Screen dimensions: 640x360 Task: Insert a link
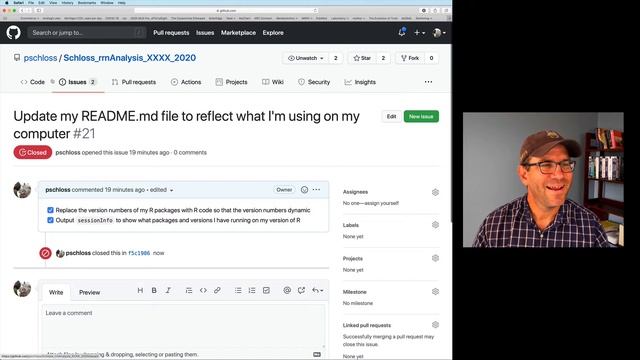[217, 290]
